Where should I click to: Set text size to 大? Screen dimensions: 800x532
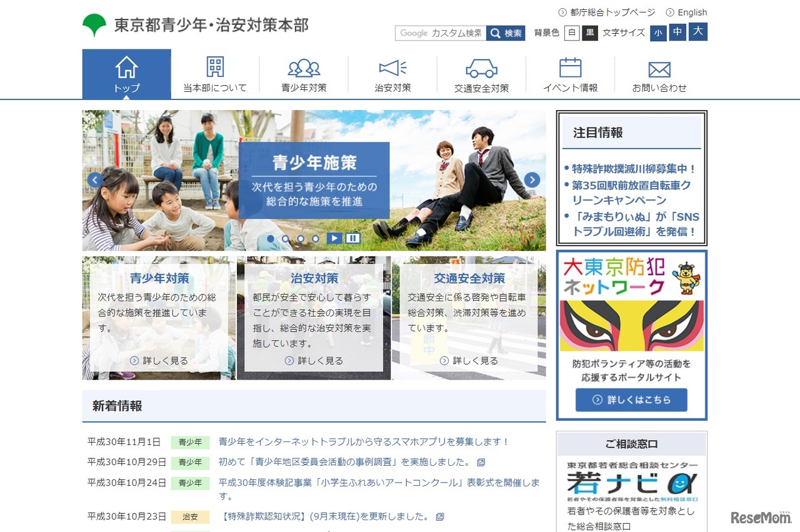point(698,31)
